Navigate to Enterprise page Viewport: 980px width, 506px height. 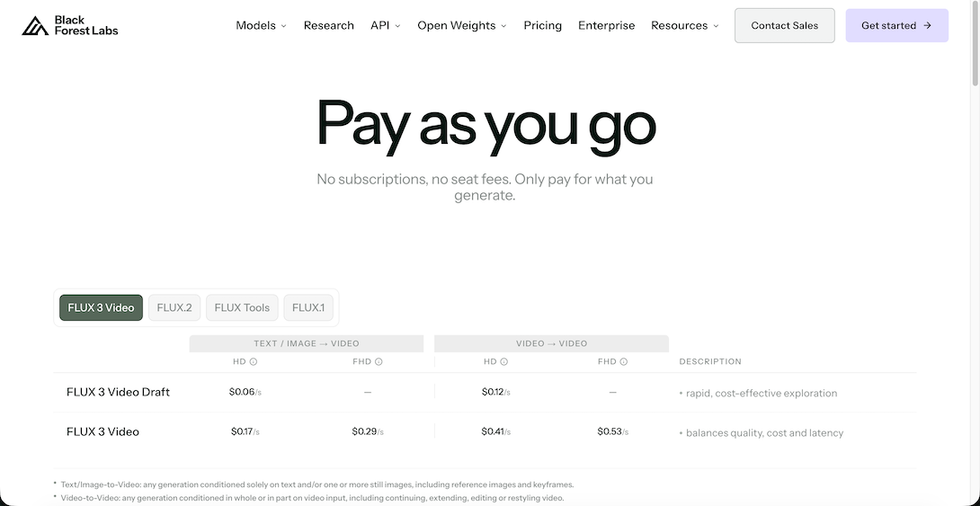click(606, 25)
